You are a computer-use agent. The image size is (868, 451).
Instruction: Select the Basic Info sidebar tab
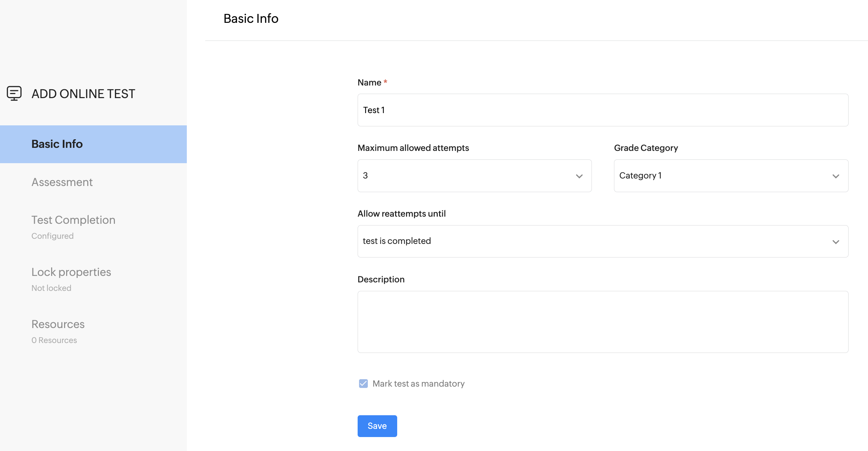(x=93, y=144)
